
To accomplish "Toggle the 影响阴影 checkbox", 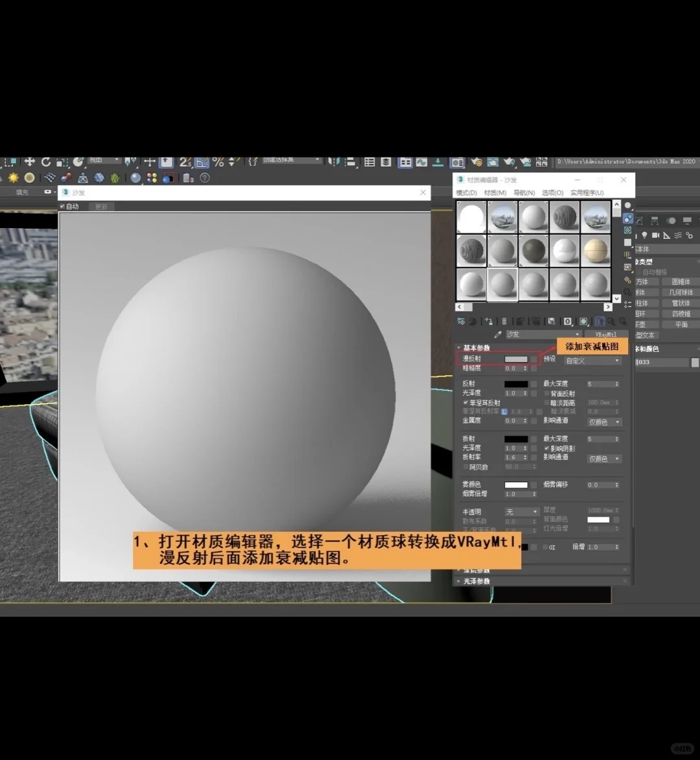I will click(x=546, y=448).
